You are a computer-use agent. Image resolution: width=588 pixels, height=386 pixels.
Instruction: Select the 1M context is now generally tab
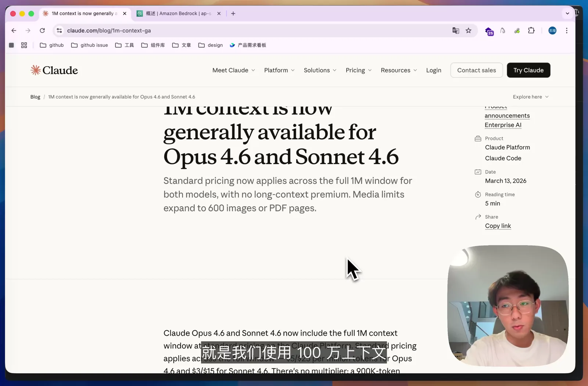pyautogui.click(x=85, y=14)
